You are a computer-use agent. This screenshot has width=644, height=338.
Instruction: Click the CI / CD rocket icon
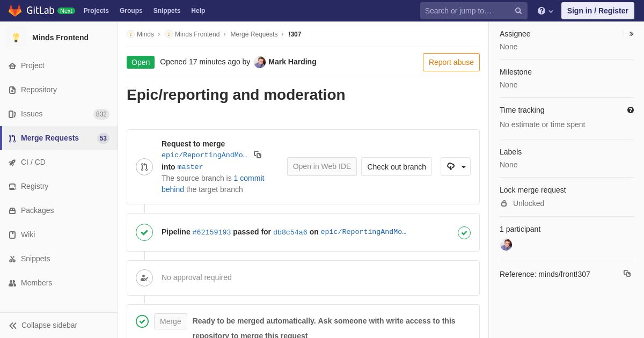[12, 163]
